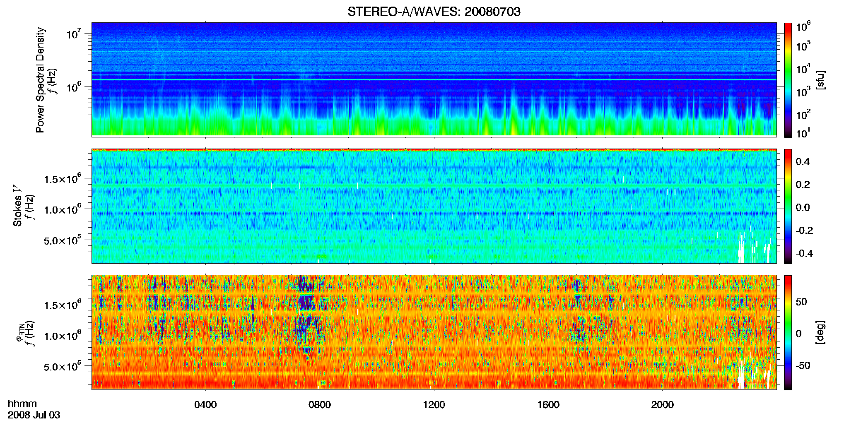The image size is (868, 447).
Task: Click the [deg] angle color bar
Action: point(788,332)
